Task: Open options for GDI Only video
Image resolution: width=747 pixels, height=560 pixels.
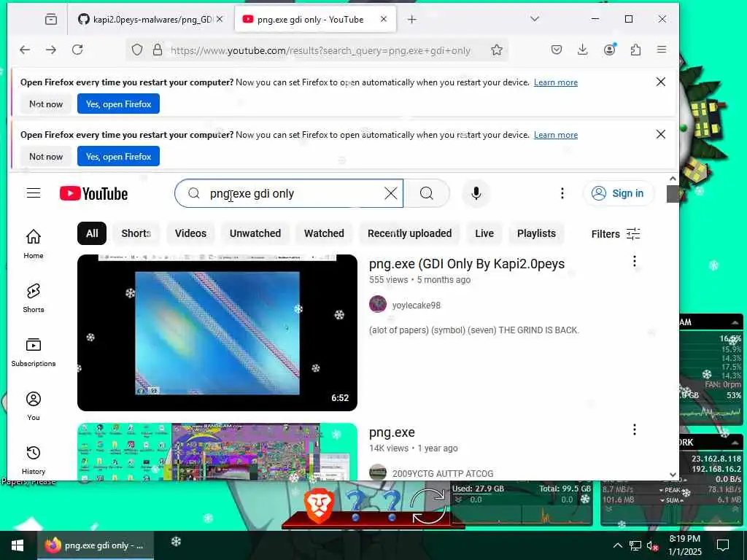Action: [634, 261]
